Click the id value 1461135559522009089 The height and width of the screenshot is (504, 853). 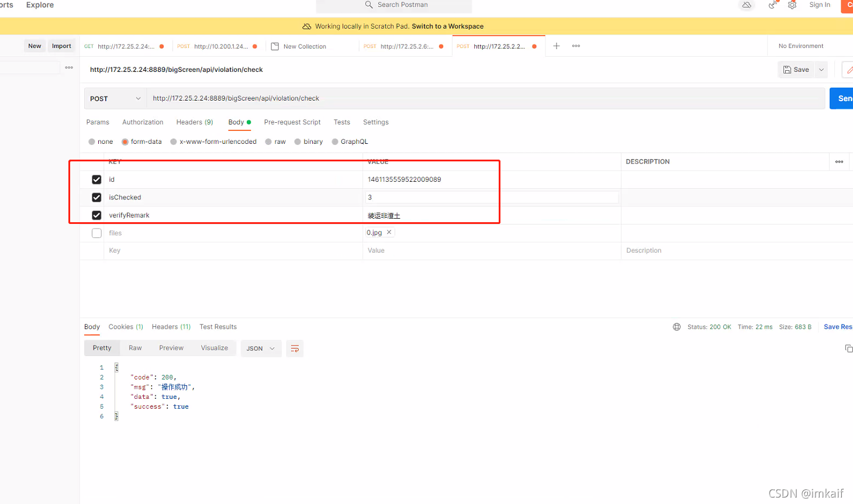(x=404, y=179)
